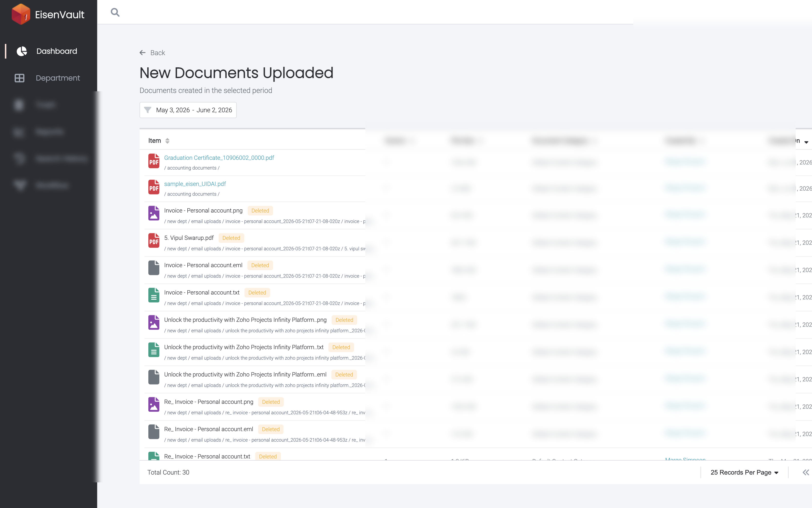Click the Back link
This screenshot has height=508, width=812.
coord(158,53)
